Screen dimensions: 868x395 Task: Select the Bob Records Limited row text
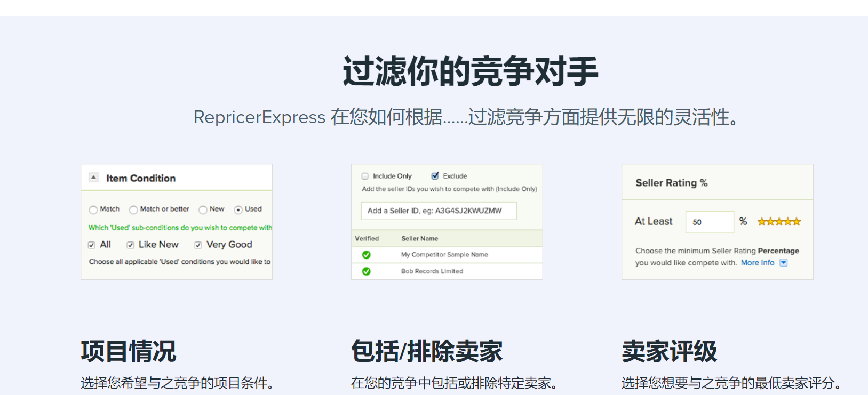click(432, 271)
